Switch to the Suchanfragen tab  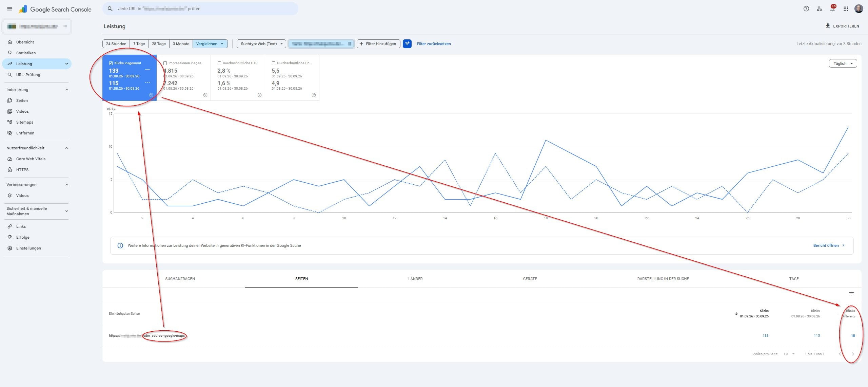pyautogui.click(x=180, y=279)
